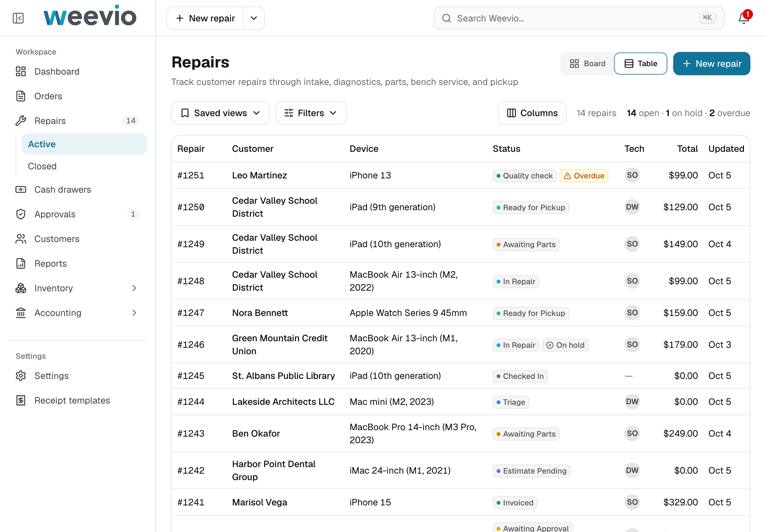Click the Cash drawers icon

(x=21, y=189)
